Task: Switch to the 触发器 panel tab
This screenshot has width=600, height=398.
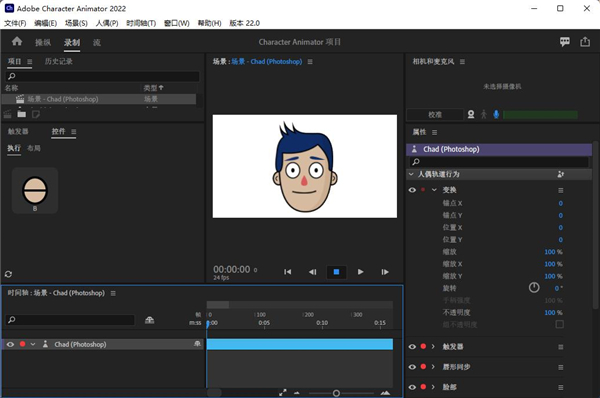Action: 18,132
